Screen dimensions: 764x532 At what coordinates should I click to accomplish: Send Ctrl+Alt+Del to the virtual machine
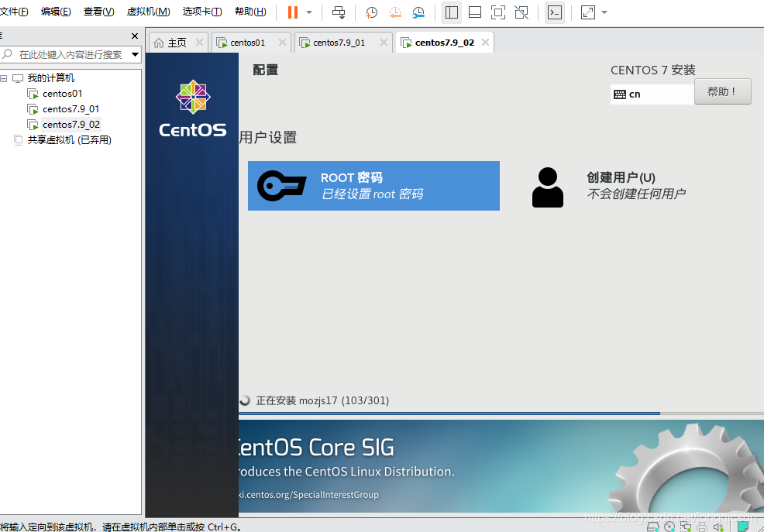(x=339, y=12)
